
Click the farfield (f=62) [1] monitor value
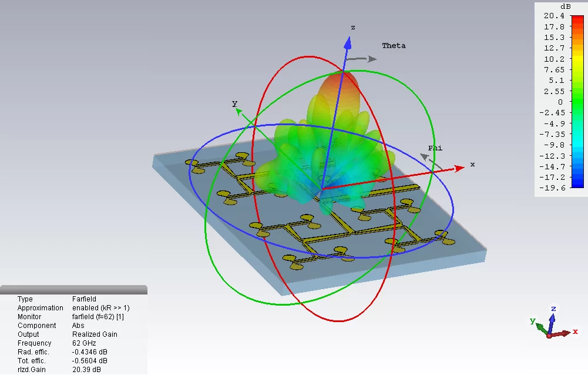click(98, 316)
